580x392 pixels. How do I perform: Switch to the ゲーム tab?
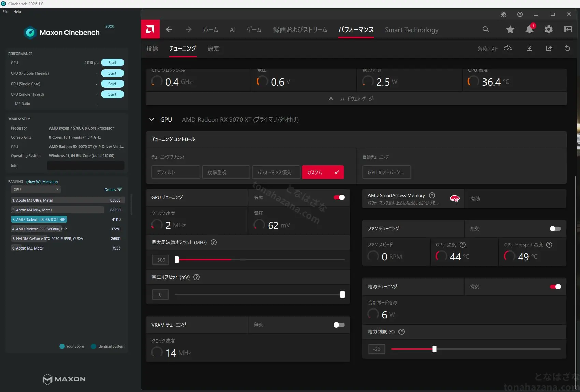click(254, 30)
